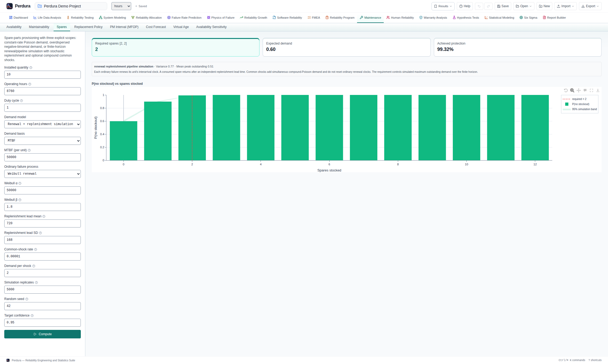Open the Demand model dropdown

pos(42,124)
